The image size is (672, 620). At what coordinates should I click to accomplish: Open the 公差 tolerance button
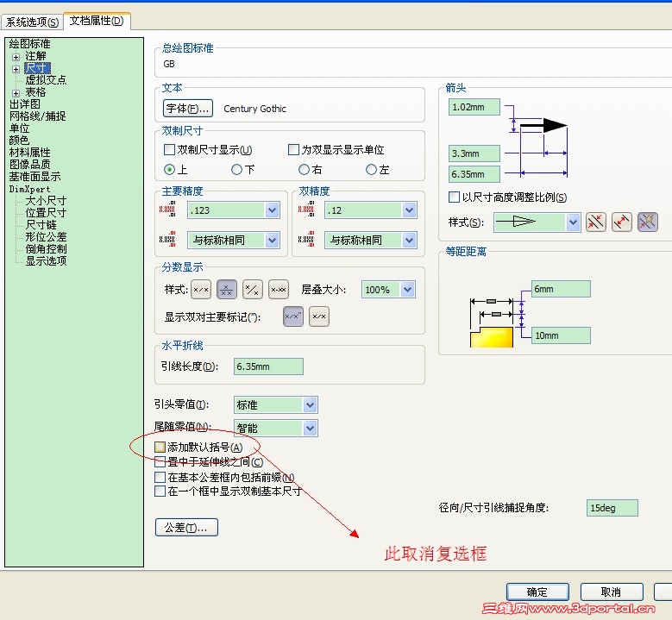[x=186, y=528]
